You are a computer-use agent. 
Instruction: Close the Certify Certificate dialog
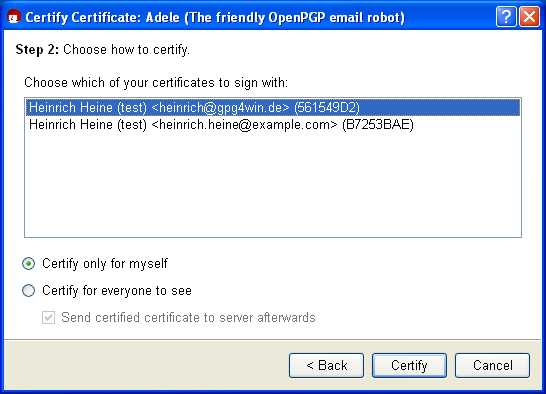[529, 16]
